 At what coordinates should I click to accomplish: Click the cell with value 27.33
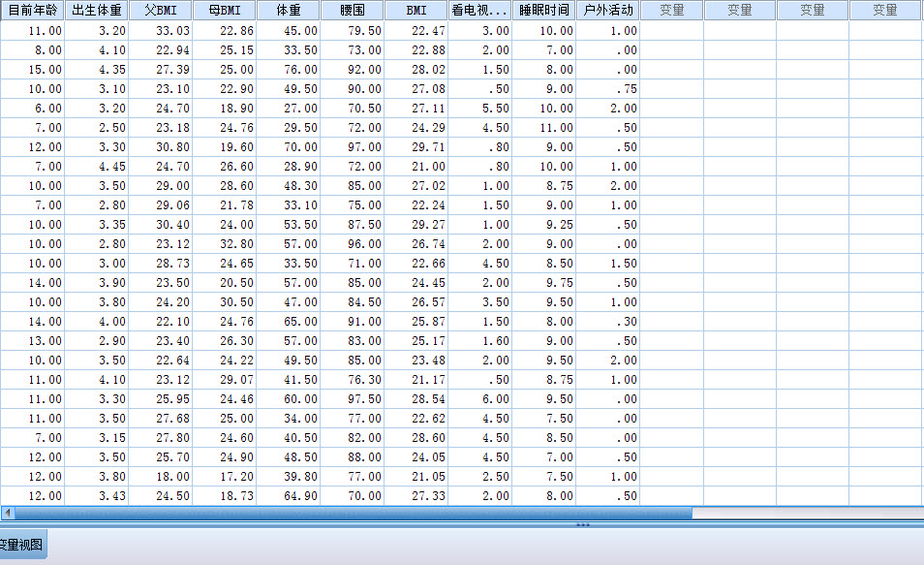416,496
